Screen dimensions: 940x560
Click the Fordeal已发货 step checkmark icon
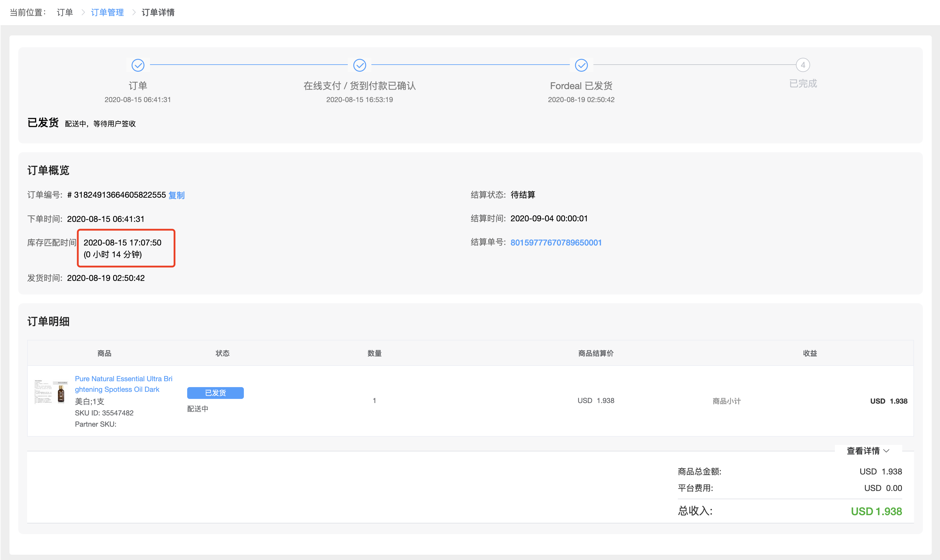coord(581,65)
